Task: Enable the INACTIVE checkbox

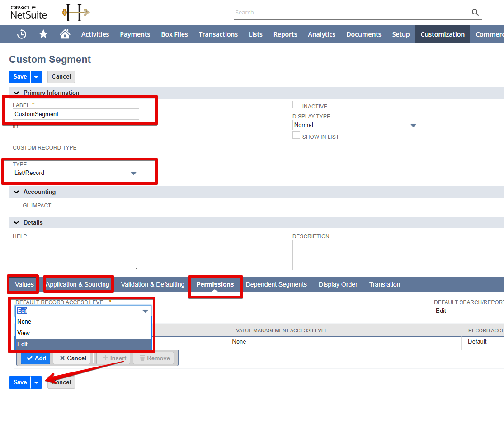Action: (297, 104)
